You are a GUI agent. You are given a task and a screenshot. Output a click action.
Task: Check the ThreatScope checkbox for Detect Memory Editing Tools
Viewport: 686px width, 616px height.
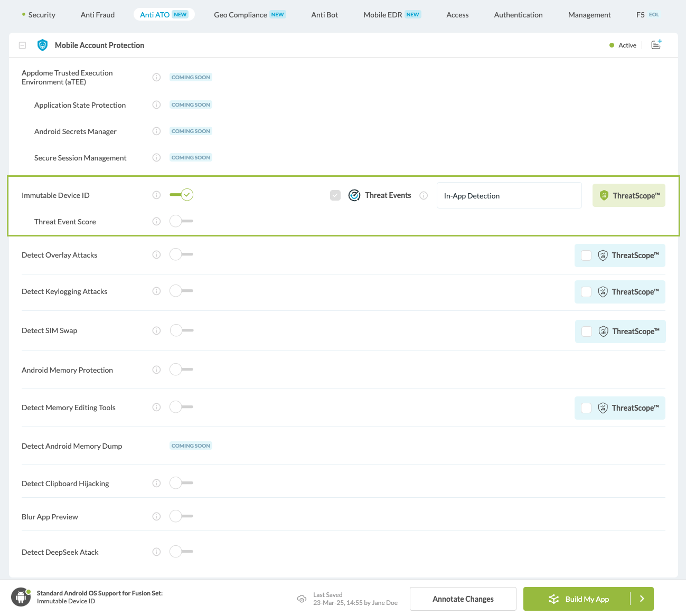(586, 407)
